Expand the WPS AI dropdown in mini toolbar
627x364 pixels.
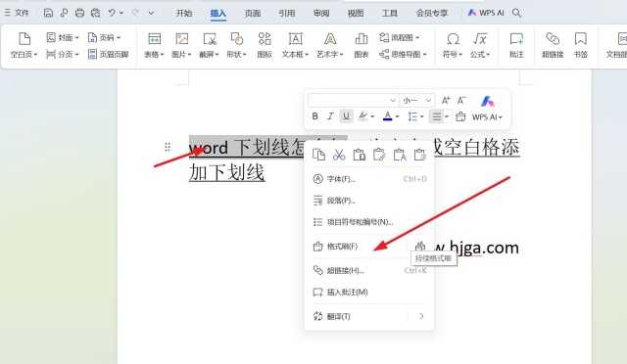501,117
